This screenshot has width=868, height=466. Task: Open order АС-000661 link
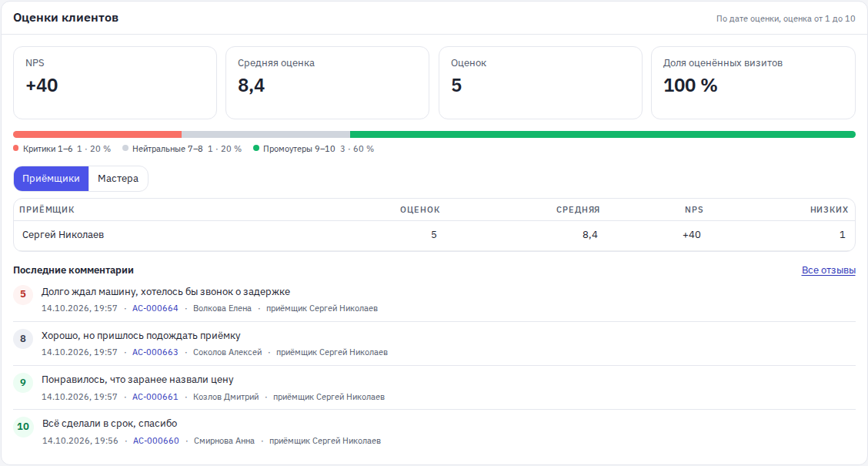pos(155,397)
